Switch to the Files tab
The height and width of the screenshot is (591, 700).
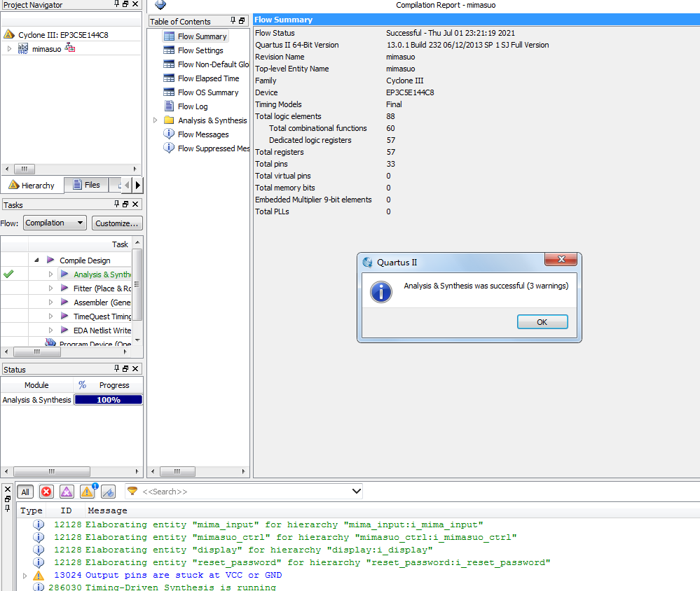point(86,185)
